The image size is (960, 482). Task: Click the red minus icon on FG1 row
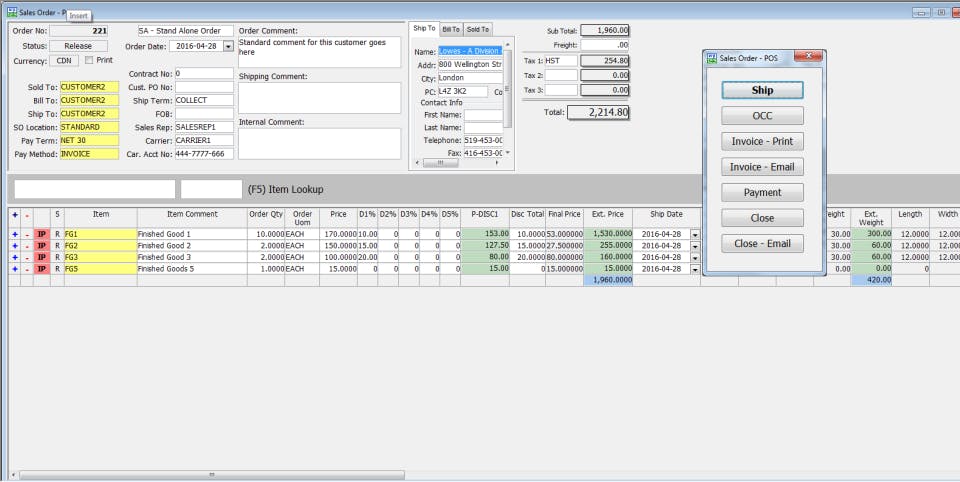[x=27, y=234]
